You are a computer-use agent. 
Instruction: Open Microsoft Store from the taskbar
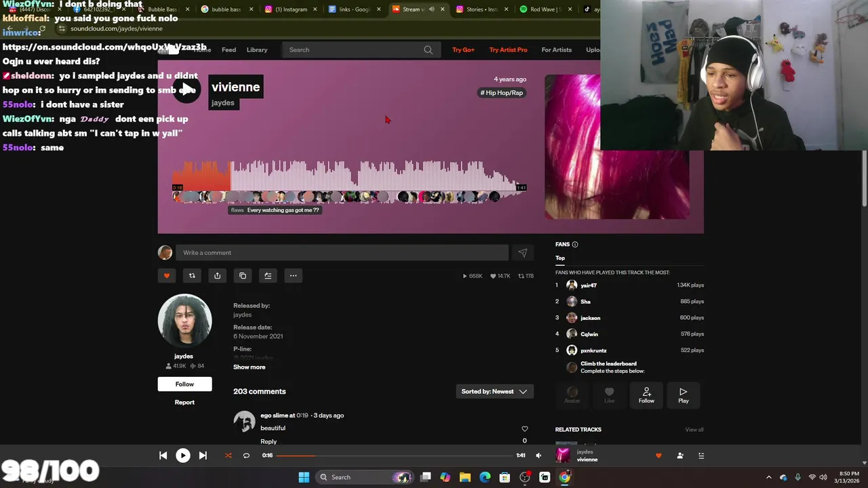point(505,477)
